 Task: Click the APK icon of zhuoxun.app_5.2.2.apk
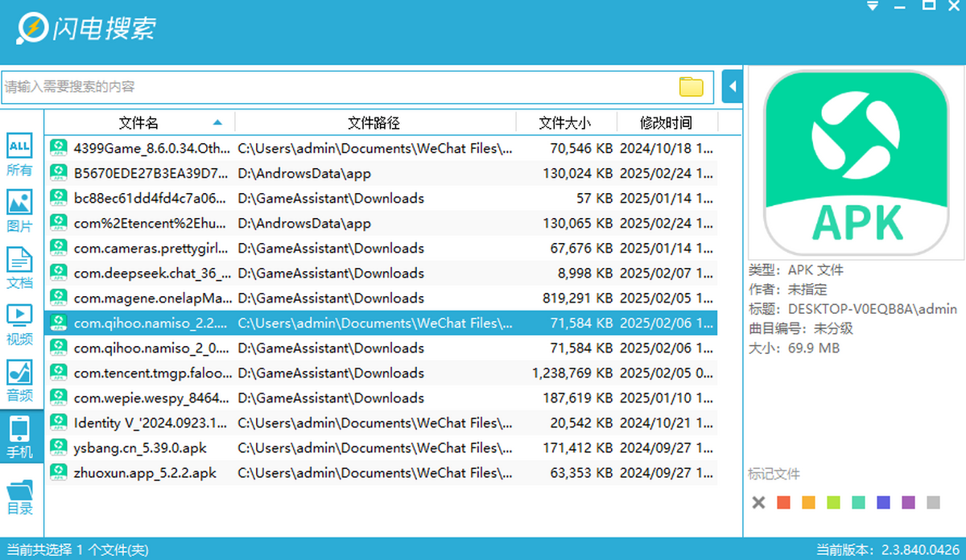(x=58, y=472)
